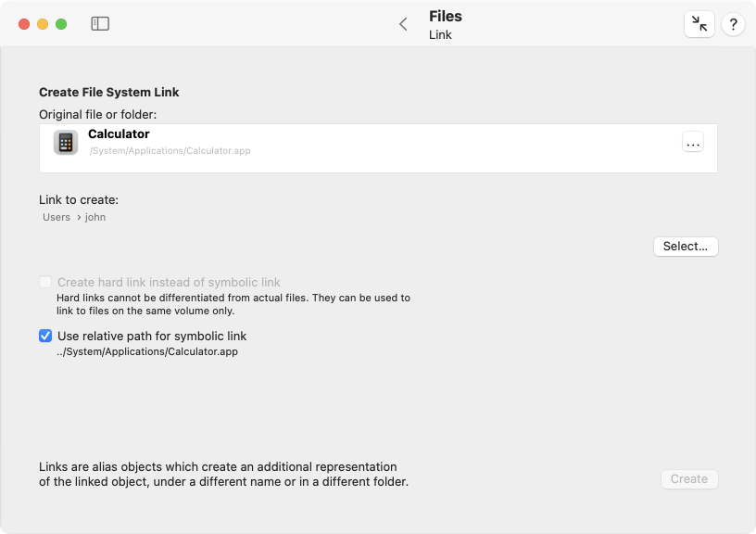The image size is (756, 534).
Task: Click the Create button
Action: (689, 479)
